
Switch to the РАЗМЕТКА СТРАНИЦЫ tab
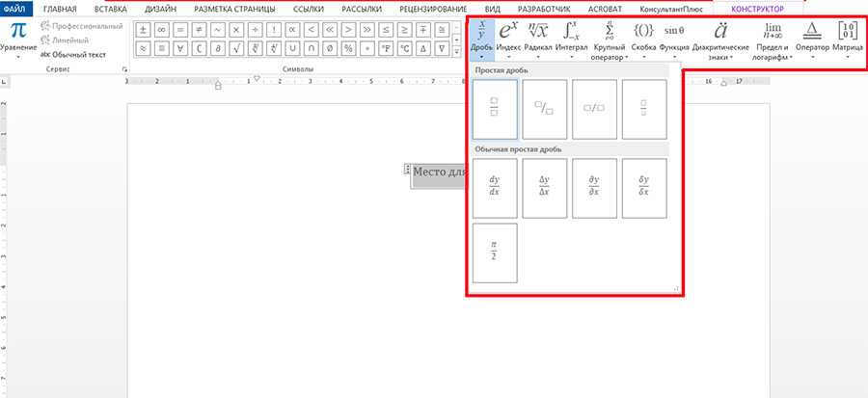pos(234,9)
